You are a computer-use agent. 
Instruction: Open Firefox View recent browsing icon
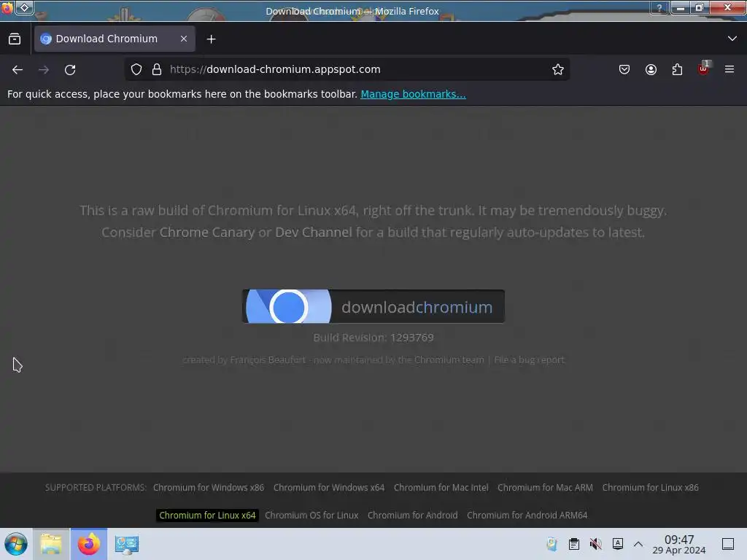coord(15,39)
